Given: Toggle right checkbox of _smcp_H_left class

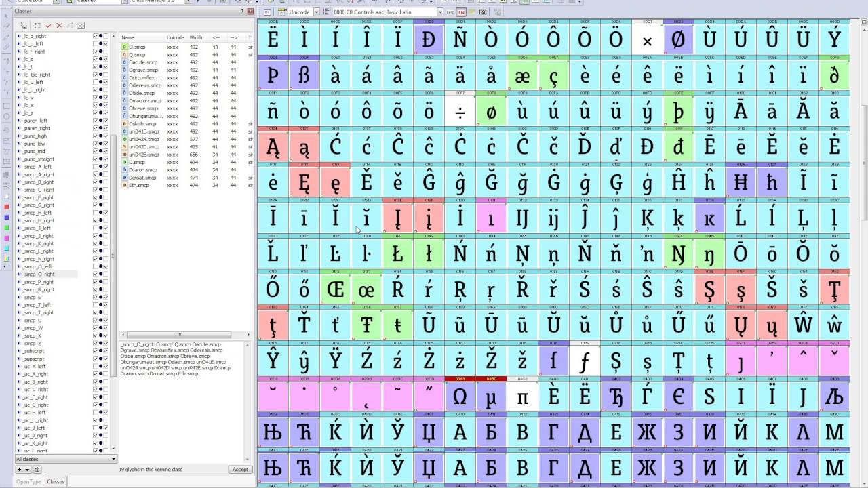Looking at the screenshot, I should (106, 213).
